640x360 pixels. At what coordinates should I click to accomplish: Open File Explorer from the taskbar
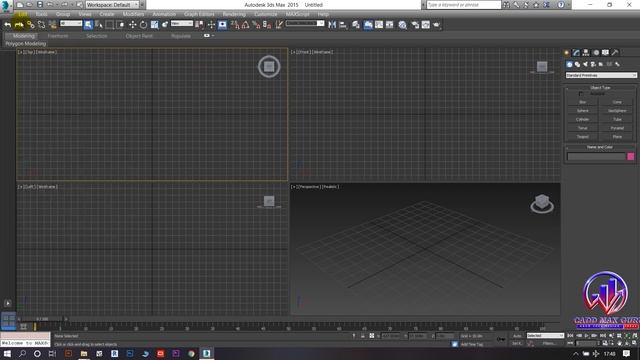pyautogui.click(x=84, y=353)
